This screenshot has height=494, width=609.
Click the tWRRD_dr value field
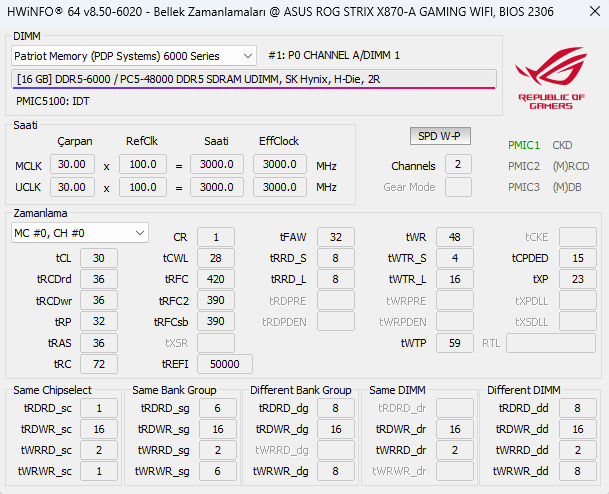click(x=455, y=450)
